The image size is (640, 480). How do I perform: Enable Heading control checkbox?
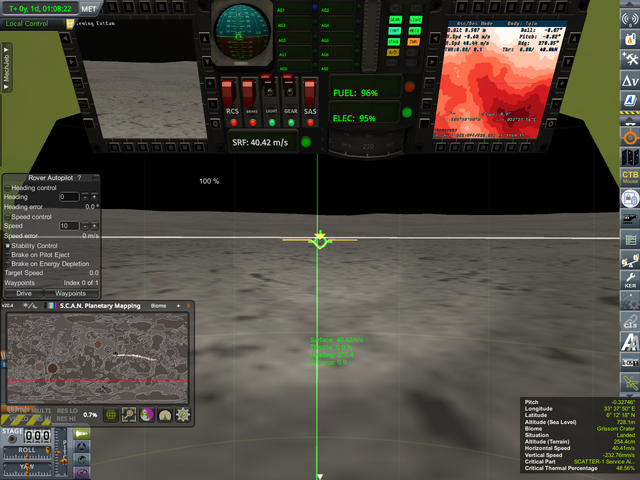pyautogui.click(x=7, y=188)
